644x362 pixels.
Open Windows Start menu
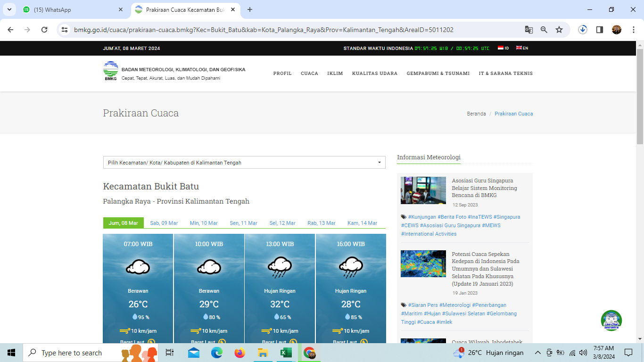11,353
